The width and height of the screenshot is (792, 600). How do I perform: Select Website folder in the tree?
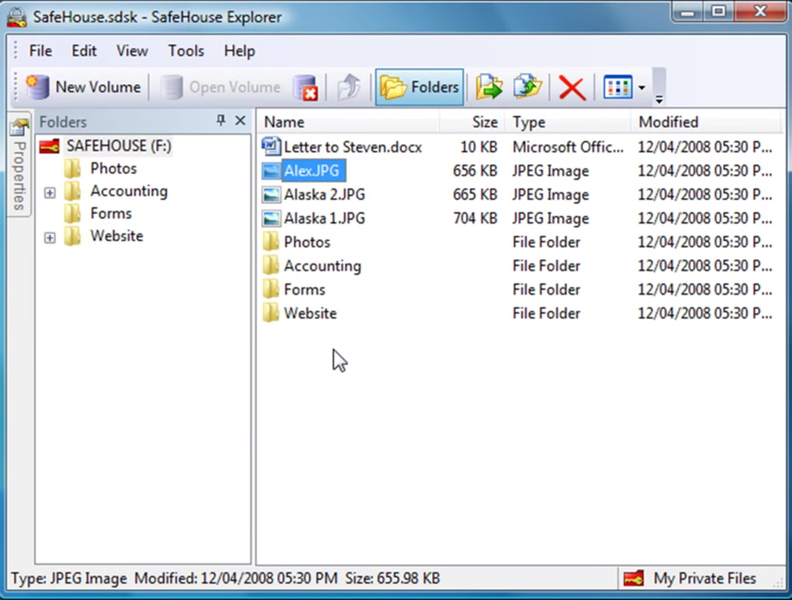pos(117,236)
